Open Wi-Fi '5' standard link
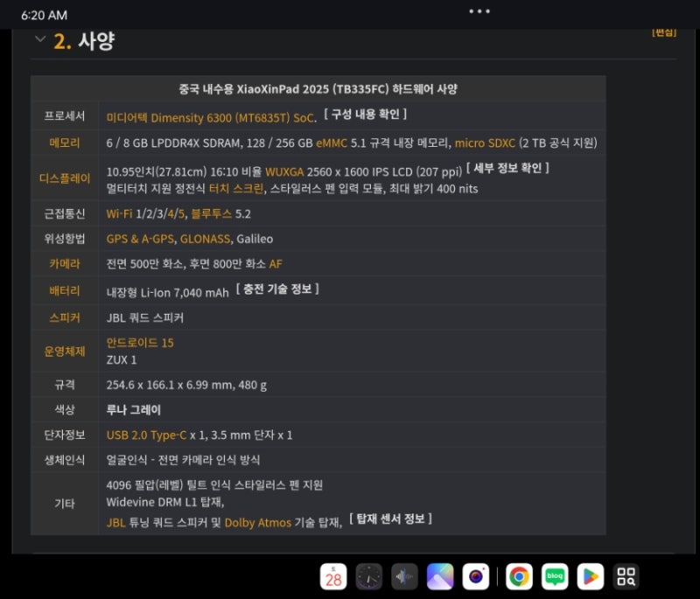 click(x=181, y=214)
